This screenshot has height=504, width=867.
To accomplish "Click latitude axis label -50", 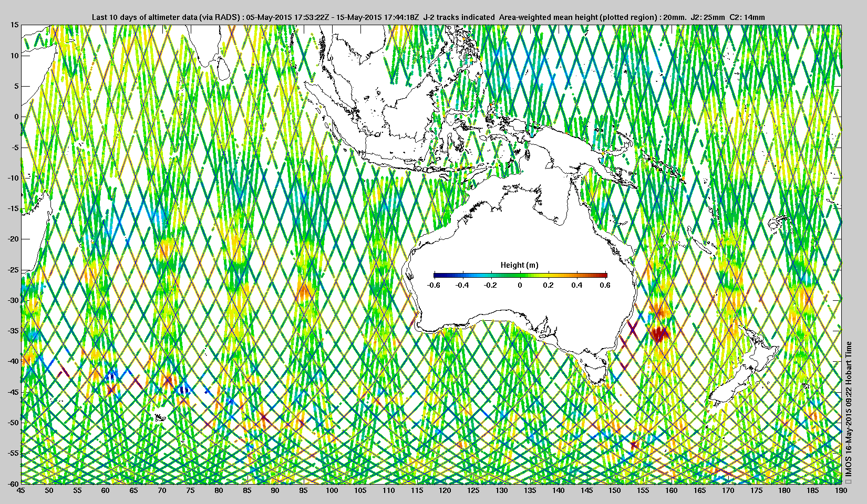I will point(13,423).
